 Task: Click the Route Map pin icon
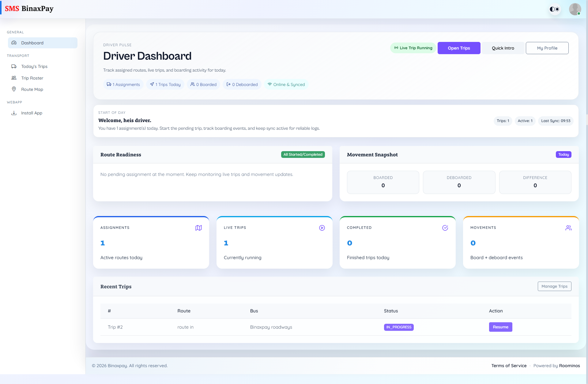point(14,89)
